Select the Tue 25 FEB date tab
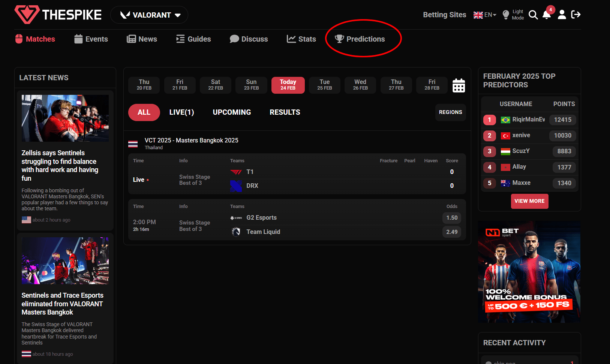This screenshot has width=610, height=364. [325, 85]
